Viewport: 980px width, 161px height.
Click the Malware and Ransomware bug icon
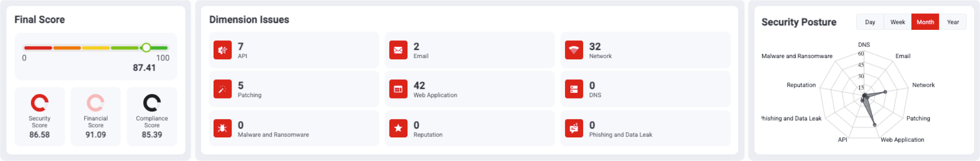coord(223,128)
